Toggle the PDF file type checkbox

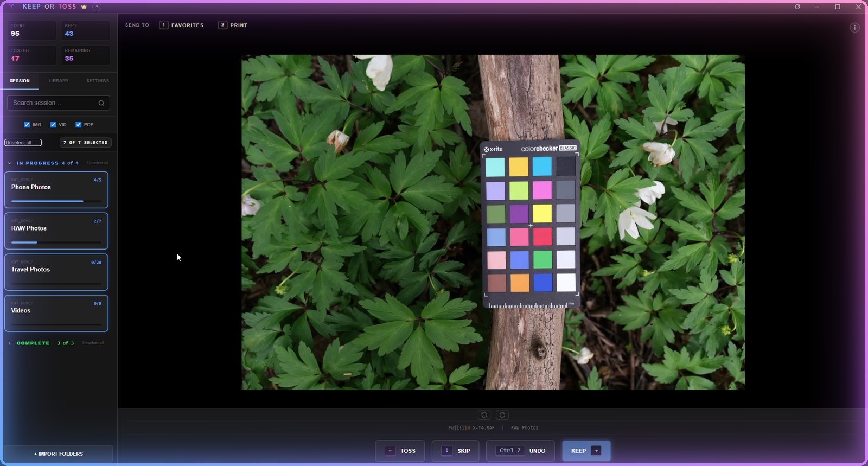tap(79, 125)
